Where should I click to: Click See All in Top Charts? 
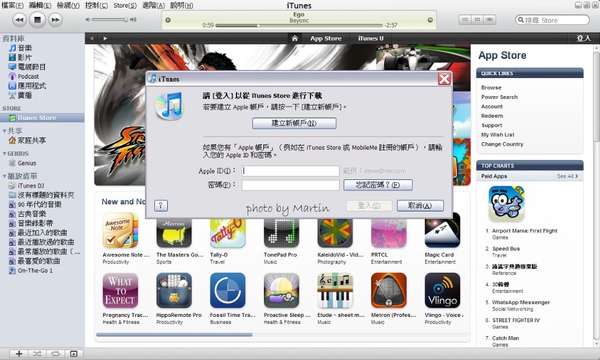click(x=567, y=176)
